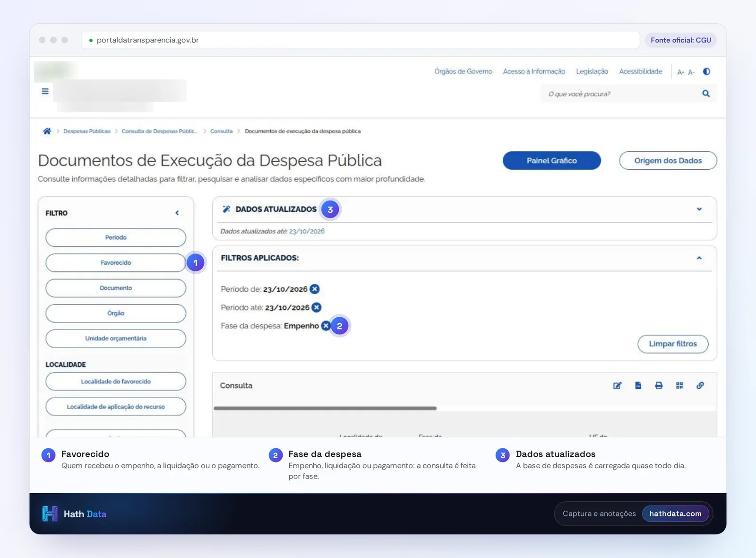Remove the 'Período até' filter
756x558 pixels.
pyautogui.click(x=317, y=307)
